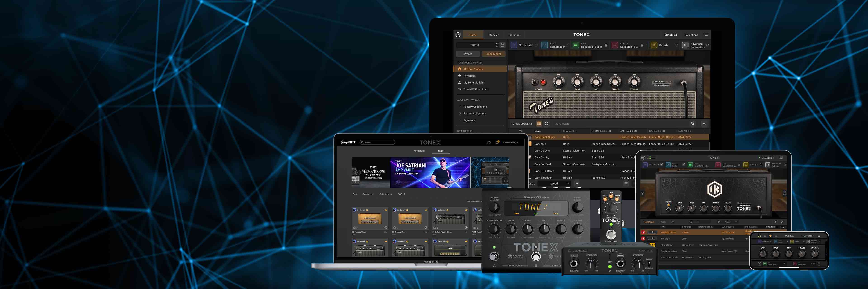Open My Tone Models in the sidebar
The image size is (868, 289).
(473, 82)
